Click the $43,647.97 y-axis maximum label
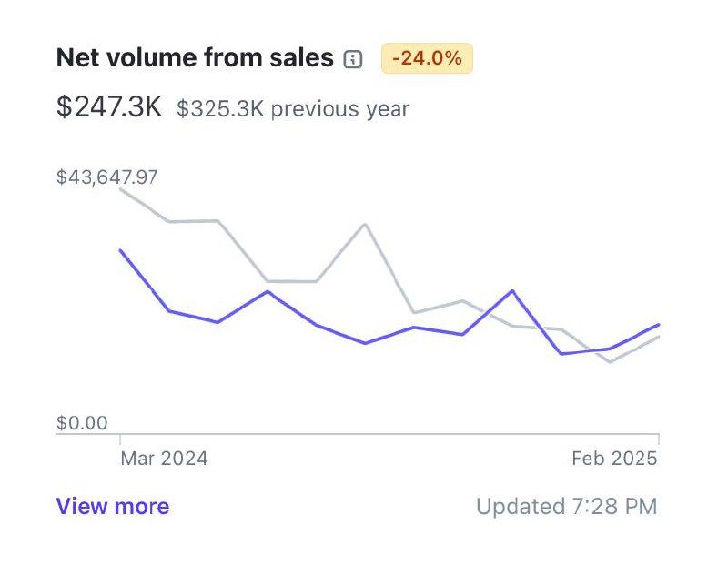The width and height of the screenshot is (728, 576). click(x=107, y=177)
